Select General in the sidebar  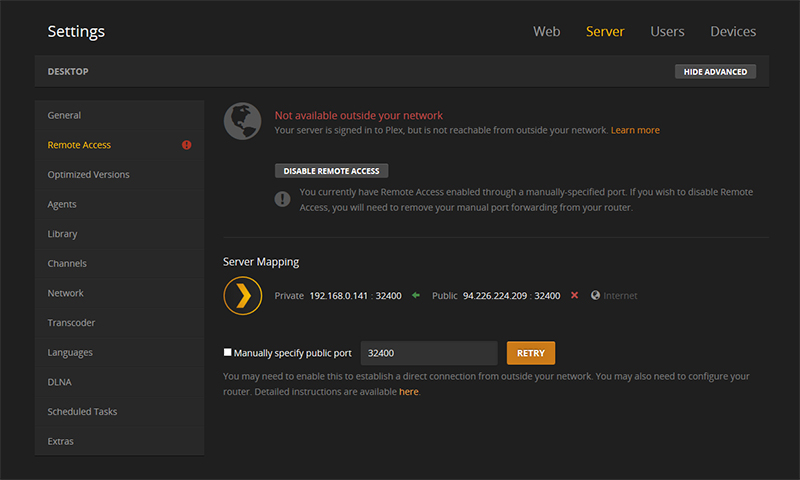[x=119, y=115]
